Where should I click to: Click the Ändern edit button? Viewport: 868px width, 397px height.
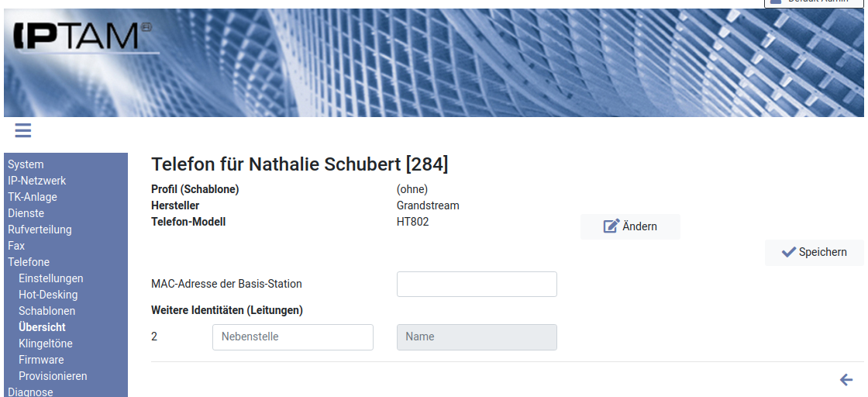point(630,226)
